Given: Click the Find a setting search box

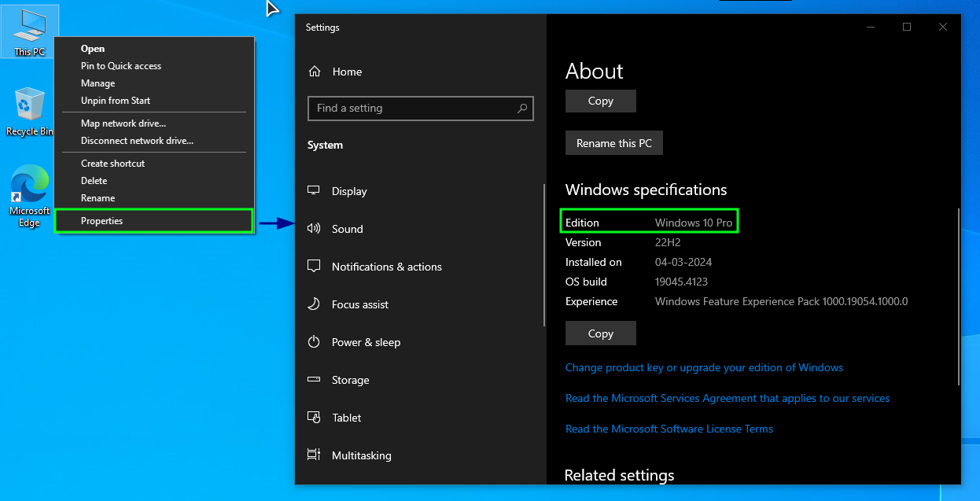Looking at the screenshot, I should [421, 109].
